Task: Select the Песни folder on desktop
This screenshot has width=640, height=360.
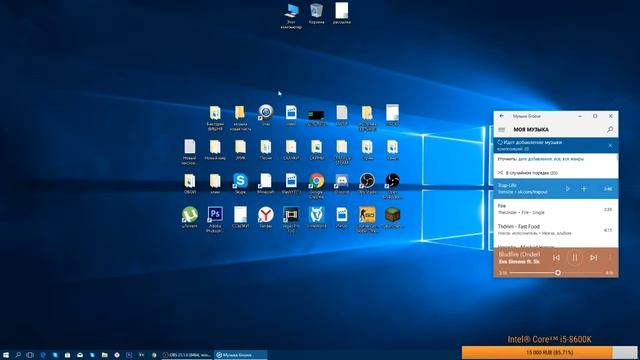Action: tap(266, 150)
